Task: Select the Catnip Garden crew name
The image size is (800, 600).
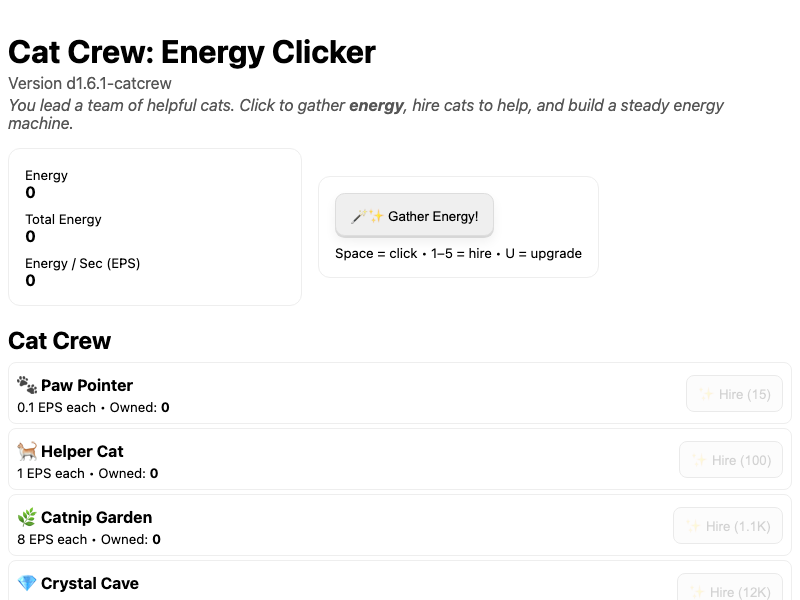Action: [97, 517]
